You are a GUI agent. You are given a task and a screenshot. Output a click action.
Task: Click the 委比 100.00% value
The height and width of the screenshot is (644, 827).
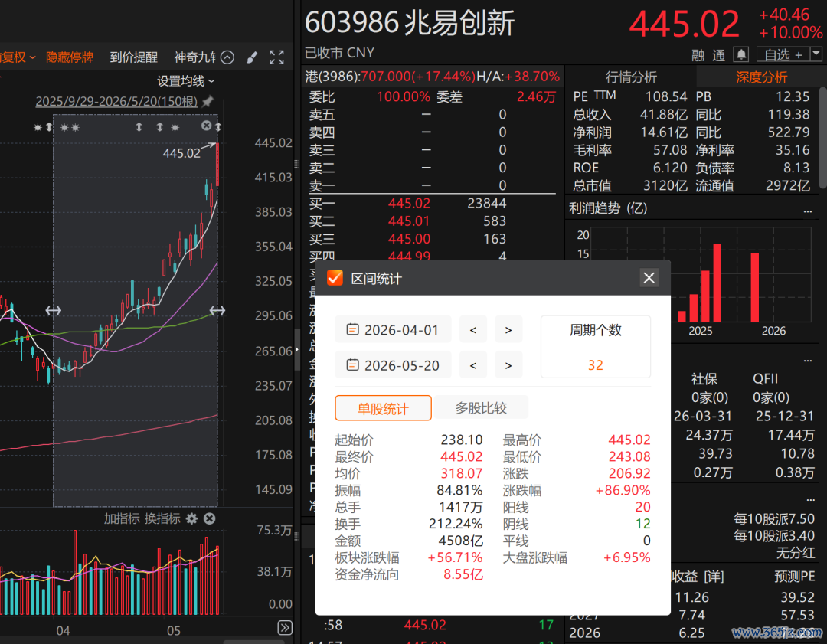pyautogui.click(x=404, y=97)
